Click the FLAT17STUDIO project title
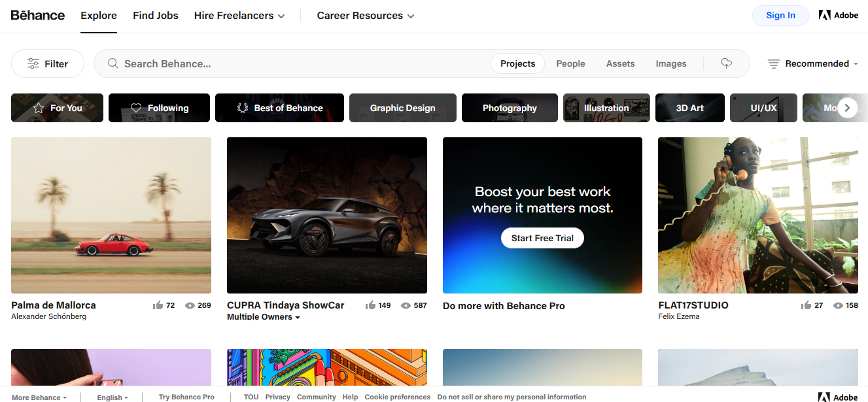Image resolution: width=868 pixels, height=402 pixels. [693, 305]
